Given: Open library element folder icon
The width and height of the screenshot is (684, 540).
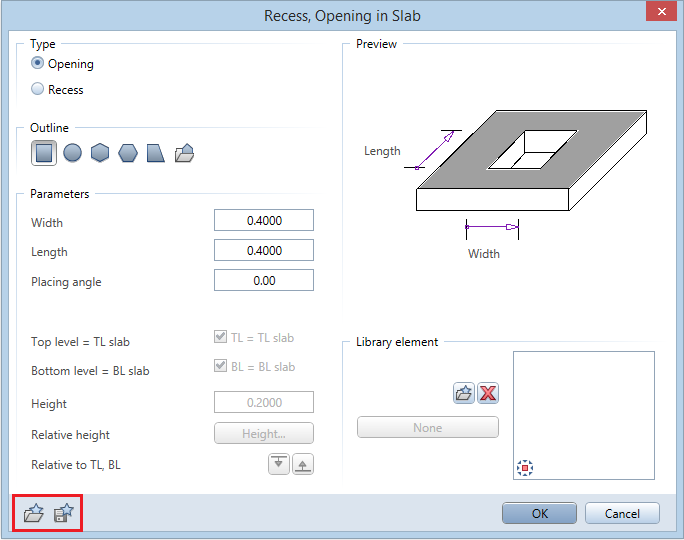Looking at the screenshot, I should pyautogui.click(x=464, y=393).
